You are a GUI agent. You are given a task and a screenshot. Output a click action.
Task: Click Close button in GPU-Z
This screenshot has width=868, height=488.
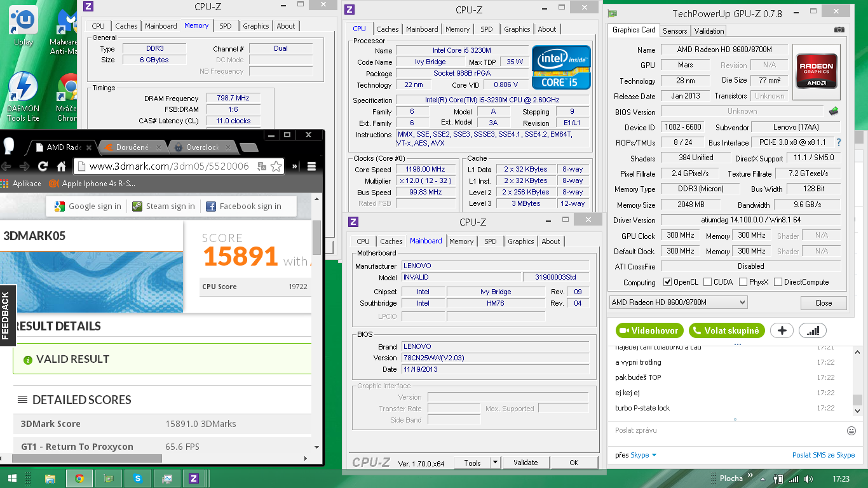(824, 303)
